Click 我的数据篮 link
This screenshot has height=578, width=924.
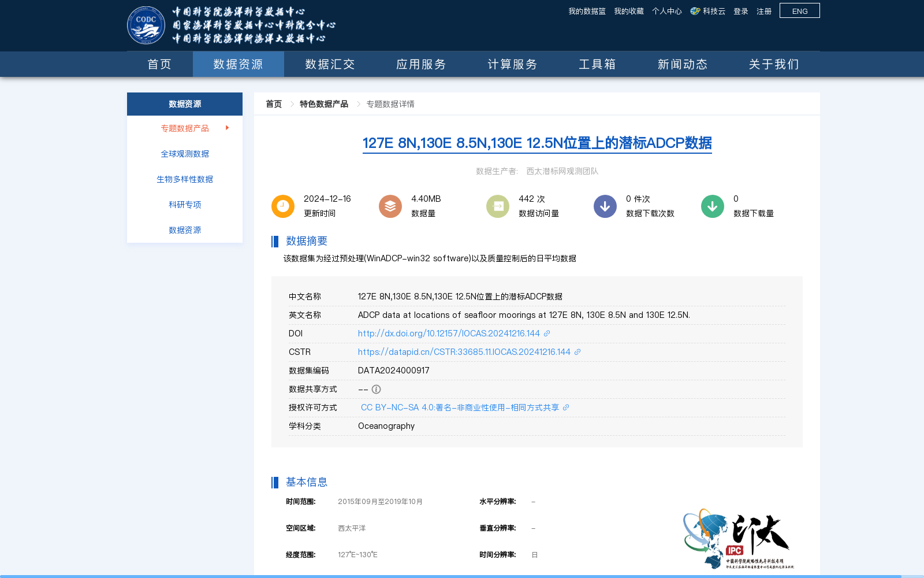point(587,12)
